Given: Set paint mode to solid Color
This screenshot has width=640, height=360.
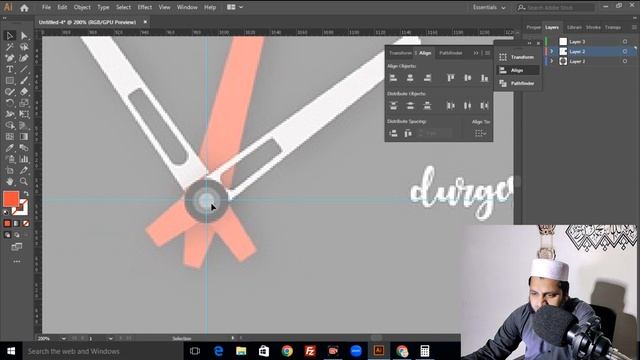Looking at the screenshot, I should pyautogui.click(x=7, y=223).
